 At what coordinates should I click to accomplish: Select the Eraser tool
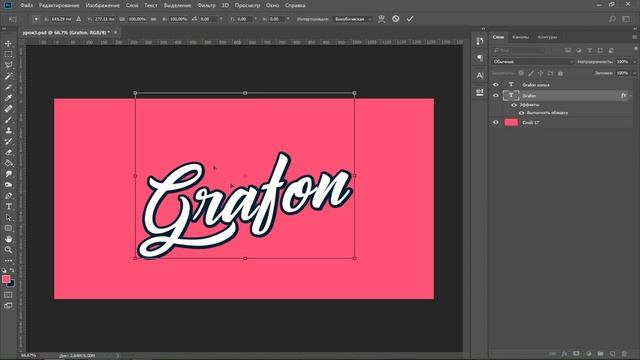click(8, 152)
